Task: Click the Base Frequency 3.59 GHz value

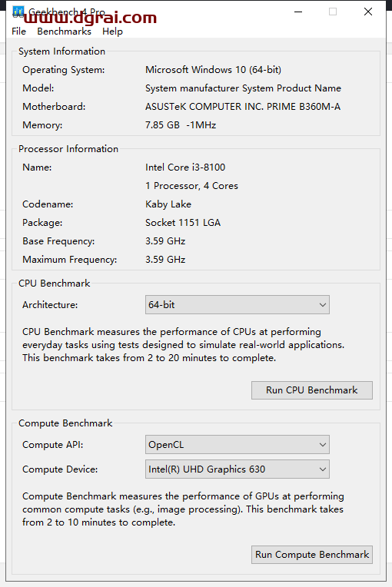Action: pyautogui.click(x=165, y=241)
